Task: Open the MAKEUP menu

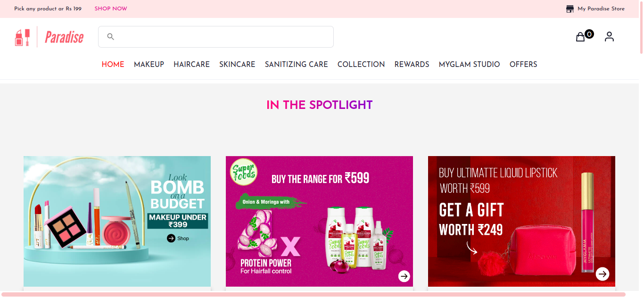Action: 149,64
